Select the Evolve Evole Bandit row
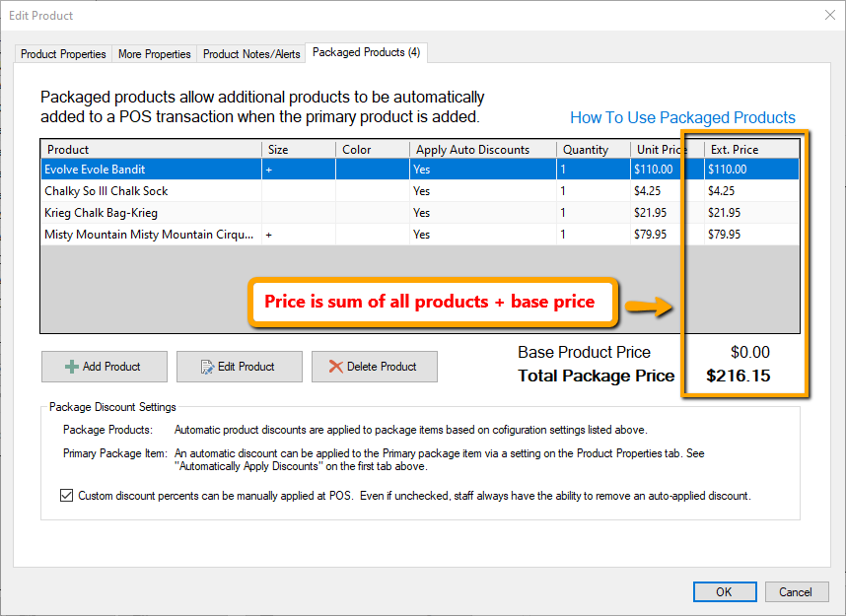Image resolution: width=846 pixels, height=616 pixels. [x=420, y=170]
